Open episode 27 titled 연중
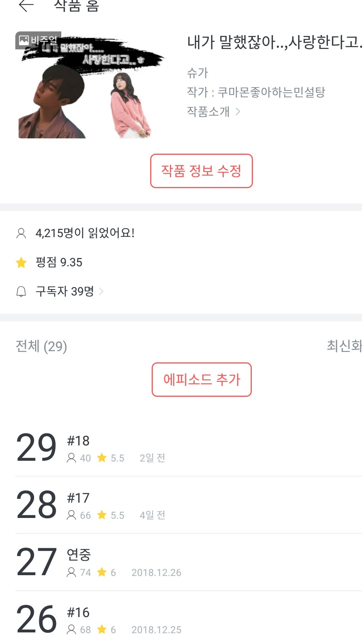The height and width of the screenshot is (644, 362). click(x=187, y=562)
